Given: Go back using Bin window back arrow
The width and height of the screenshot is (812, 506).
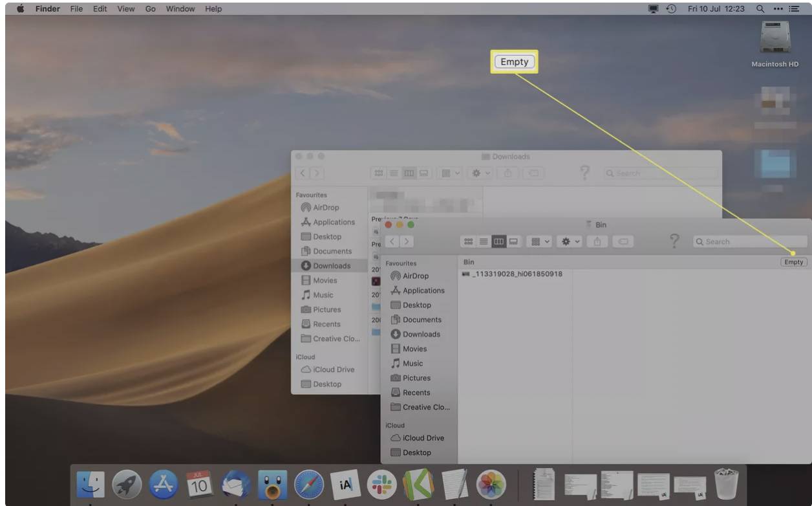Looking at the screenshot, I should pyautogui.click(x=392, y=241).
